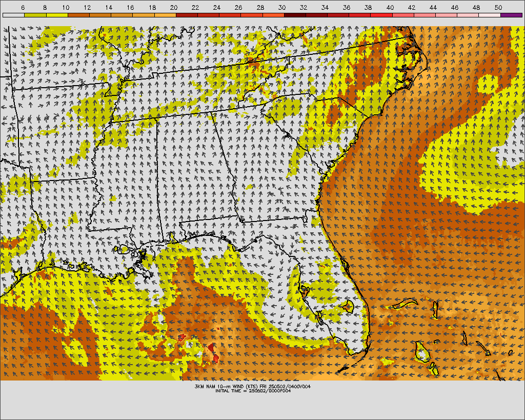Select the 24–26 knots legend swatch
Screen dimensions: 525x420
(230, 15)
